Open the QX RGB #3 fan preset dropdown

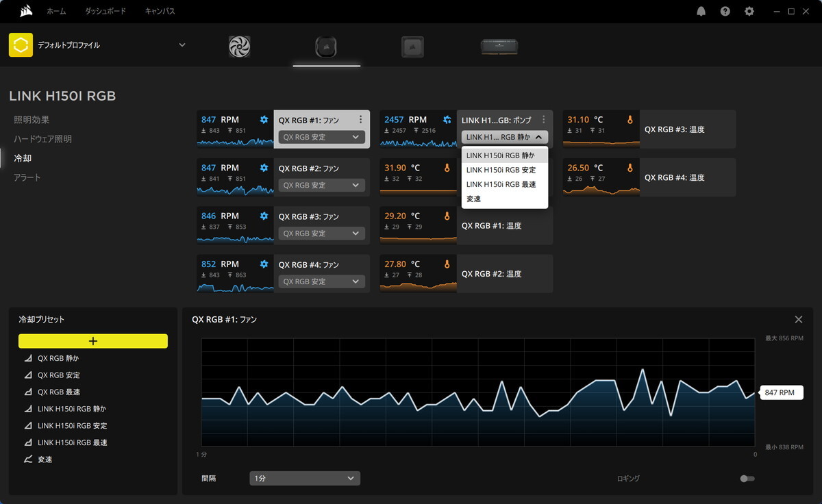(x=322, y=233)
